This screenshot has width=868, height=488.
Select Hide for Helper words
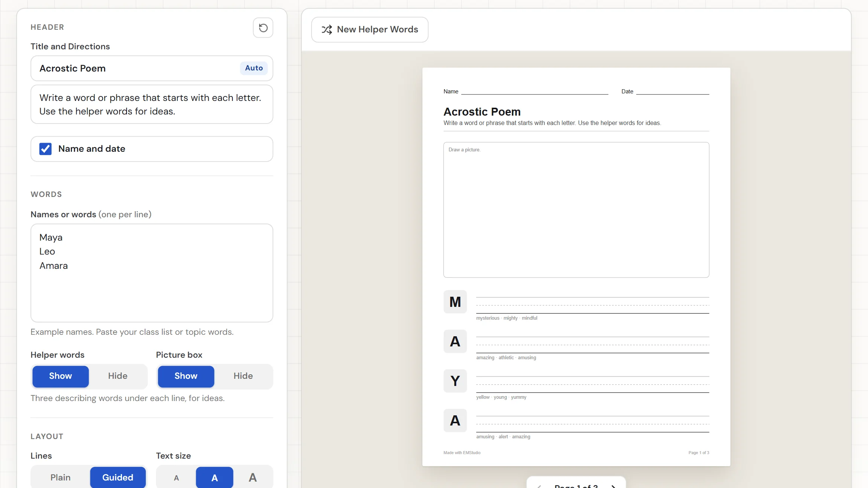tap(118, 376)
